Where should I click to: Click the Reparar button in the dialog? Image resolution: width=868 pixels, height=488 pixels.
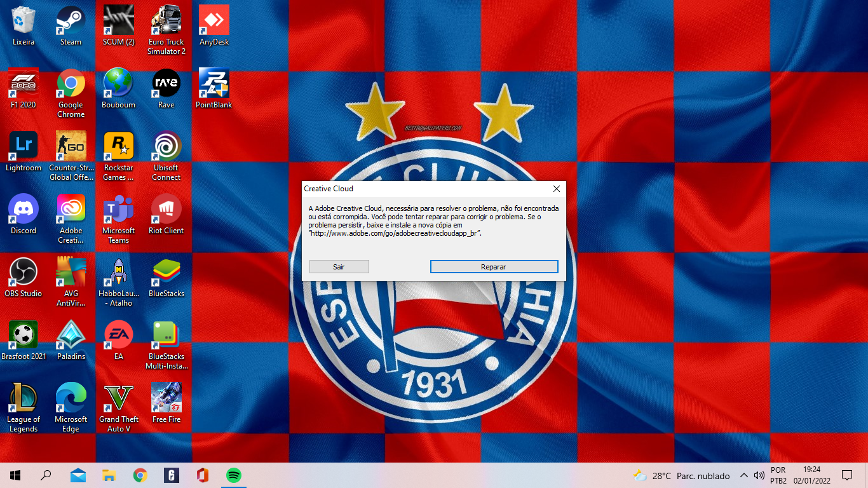point(494,267)
